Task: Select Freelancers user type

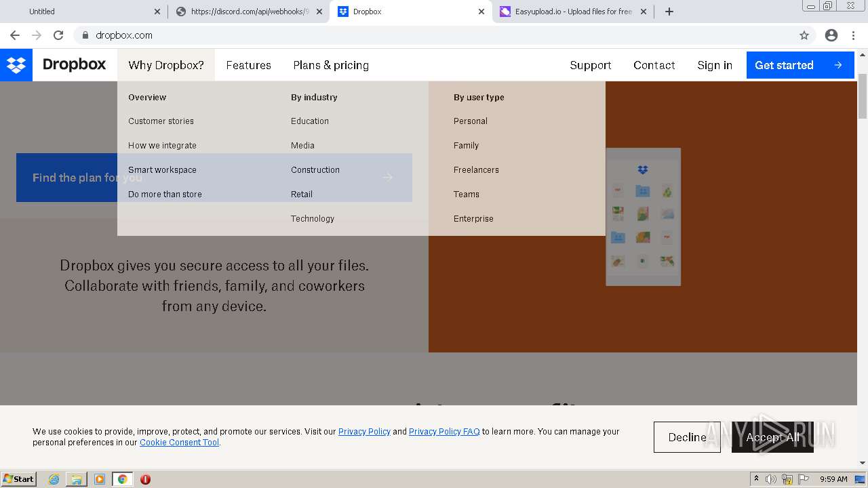Action: tap(476, 169)
